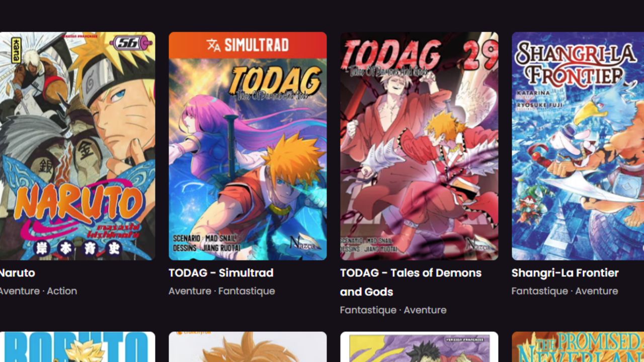The height and width of the screenshot is (362, 644).
Task: Open the TODAG Simultrad cover image
Action: coord(248,146)
